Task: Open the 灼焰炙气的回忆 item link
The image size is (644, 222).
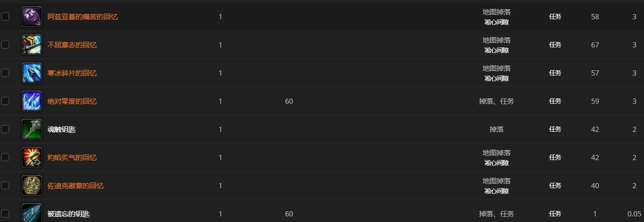Action: [72, 158]
